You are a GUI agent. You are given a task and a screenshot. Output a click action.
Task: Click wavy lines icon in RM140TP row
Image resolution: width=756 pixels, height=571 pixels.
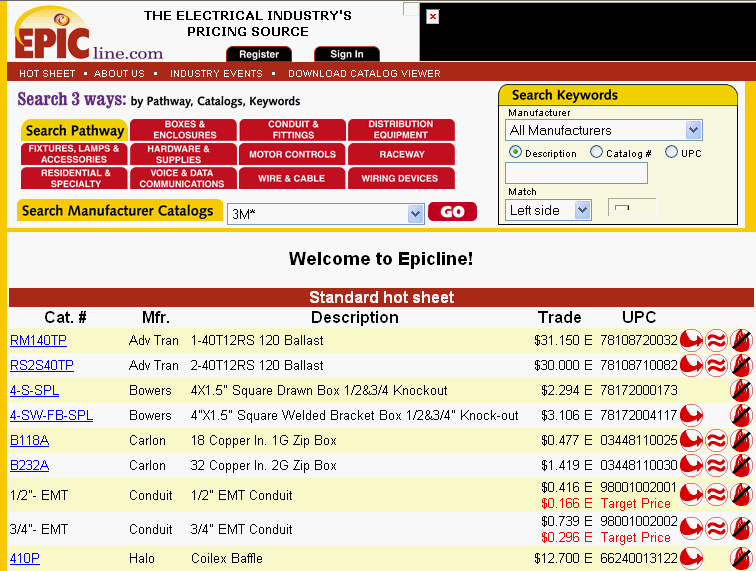[716, 340]
